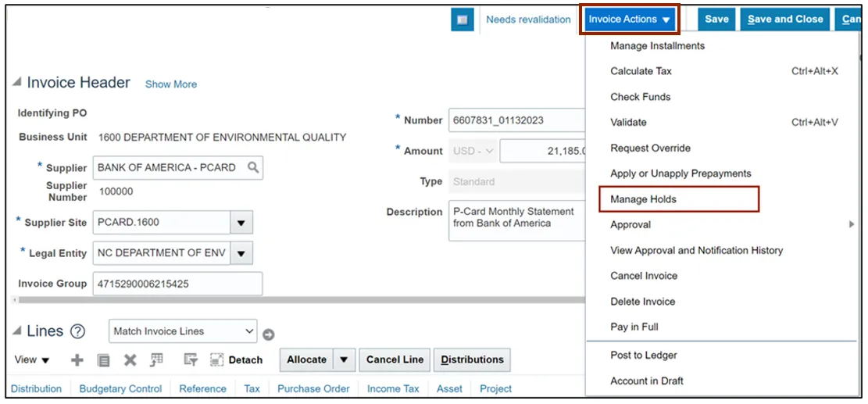Click the delete line X icon
Screen dimensions: 868x404
coord(130,360)
